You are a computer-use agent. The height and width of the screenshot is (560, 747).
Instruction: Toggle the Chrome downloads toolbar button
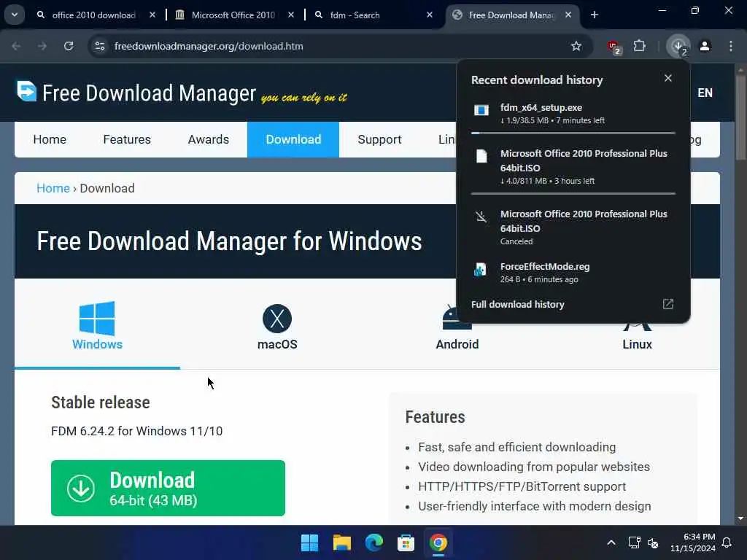[678, 46]
